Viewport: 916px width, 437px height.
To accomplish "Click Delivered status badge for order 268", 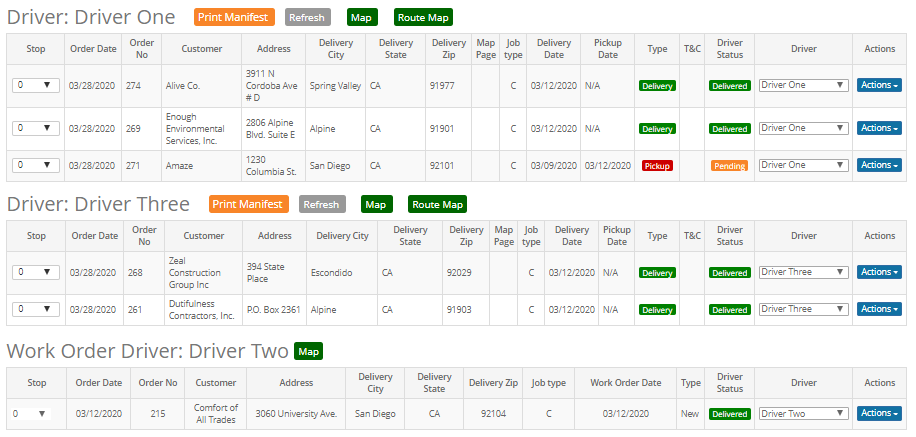I will 729,273.
